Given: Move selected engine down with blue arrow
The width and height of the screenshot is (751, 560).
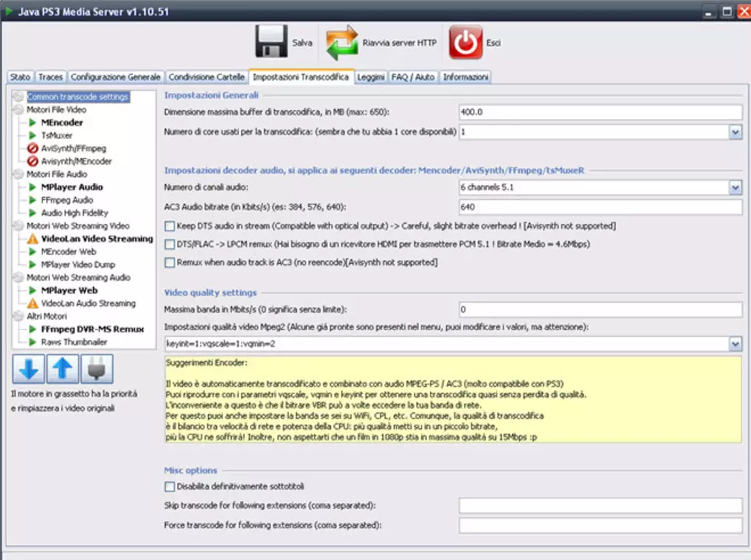Looking at the screenshot, I should [x=28, y=368].
